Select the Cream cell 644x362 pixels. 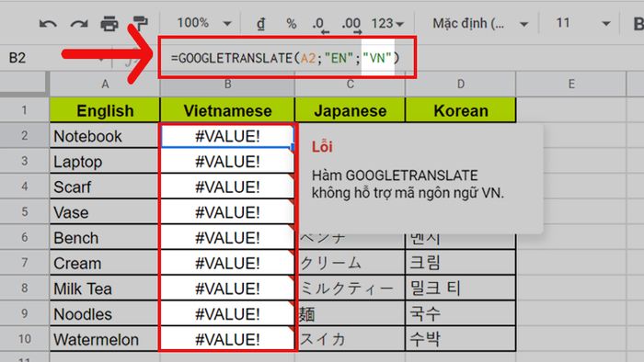pos(105,263)
